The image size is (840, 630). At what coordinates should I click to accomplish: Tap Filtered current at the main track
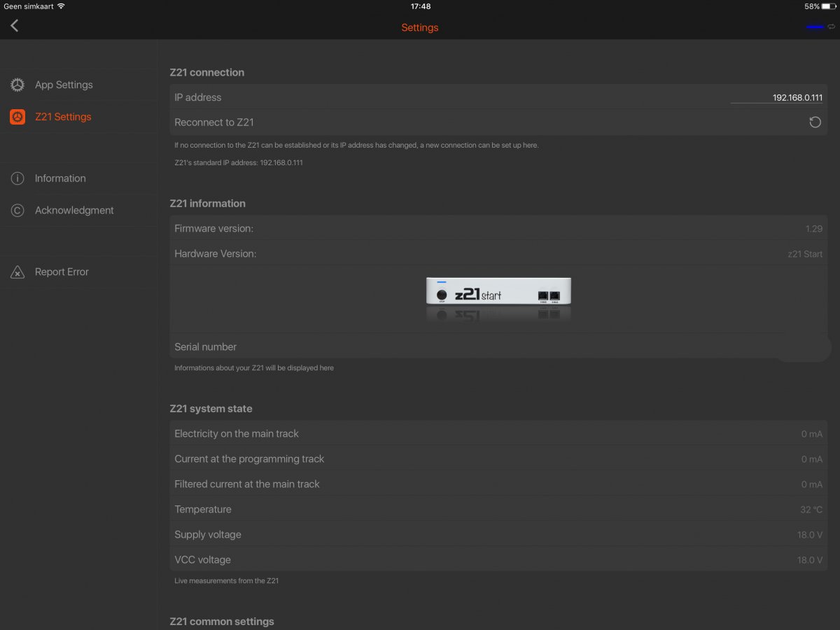point(498,484)
